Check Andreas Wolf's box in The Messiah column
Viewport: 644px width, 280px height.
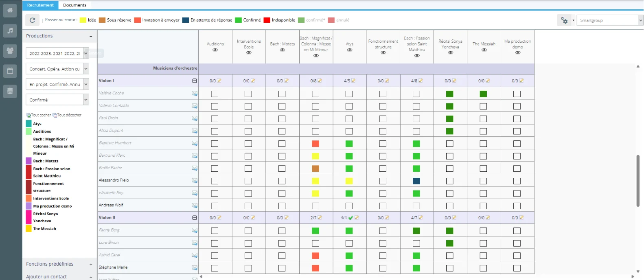483,206
